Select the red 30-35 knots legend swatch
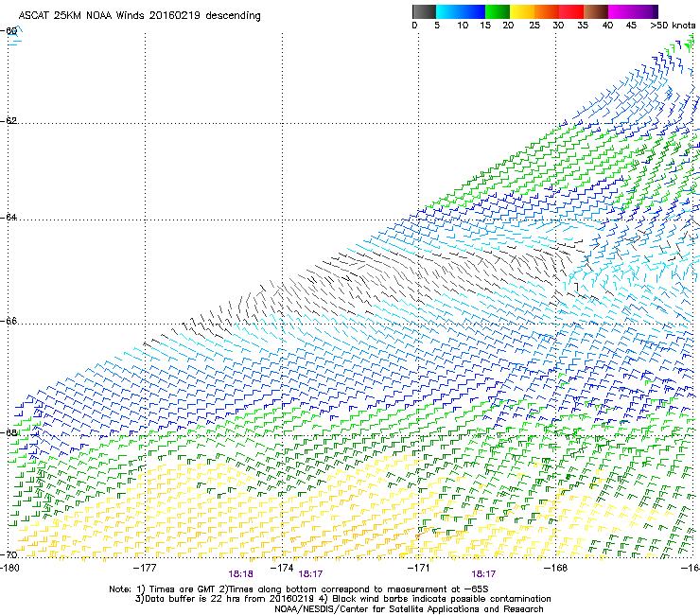Screen dimensions: 700x615 [x=571, y=11]
